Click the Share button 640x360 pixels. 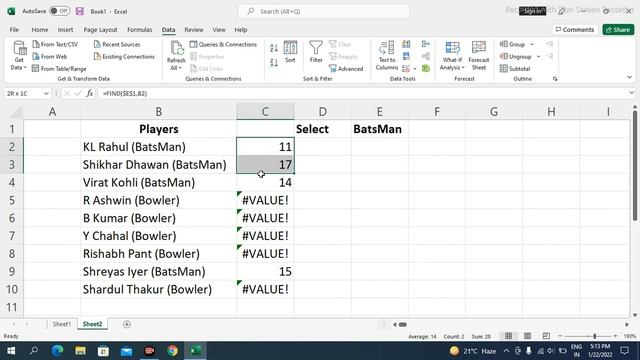(x=618, y=29)
